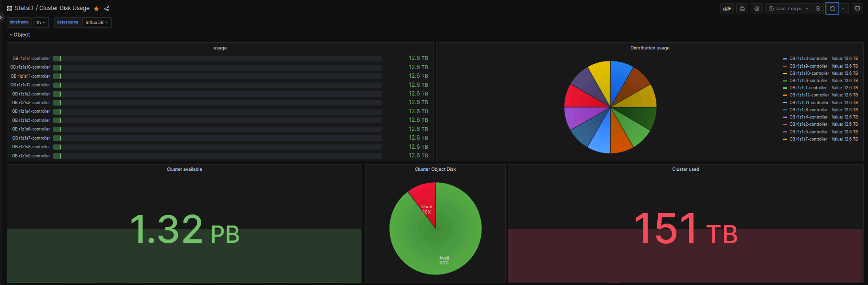Toggle OB r1z1s3-controller legend series
Viewport: 868px width, 285px height.
coord(809,59)
